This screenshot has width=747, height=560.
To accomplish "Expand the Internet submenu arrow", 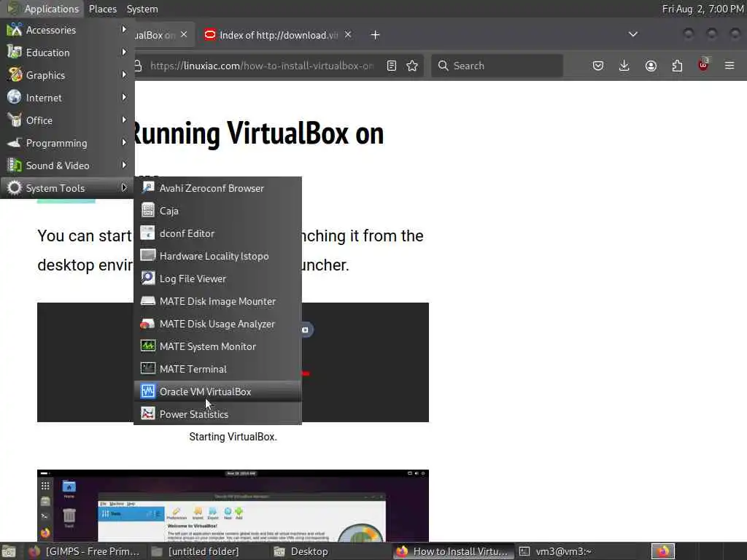I will [124, 97].
